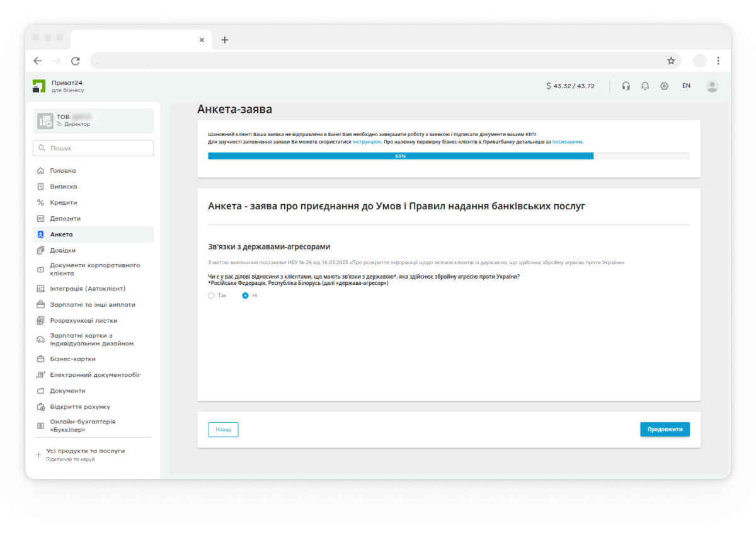Click the headset support icon

(626, 86)
